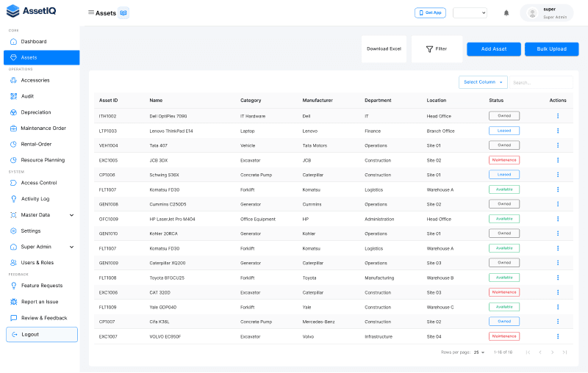588x373 pixels.
Task: Click location Warehouse C cell
Action: [x=440, y=307]
